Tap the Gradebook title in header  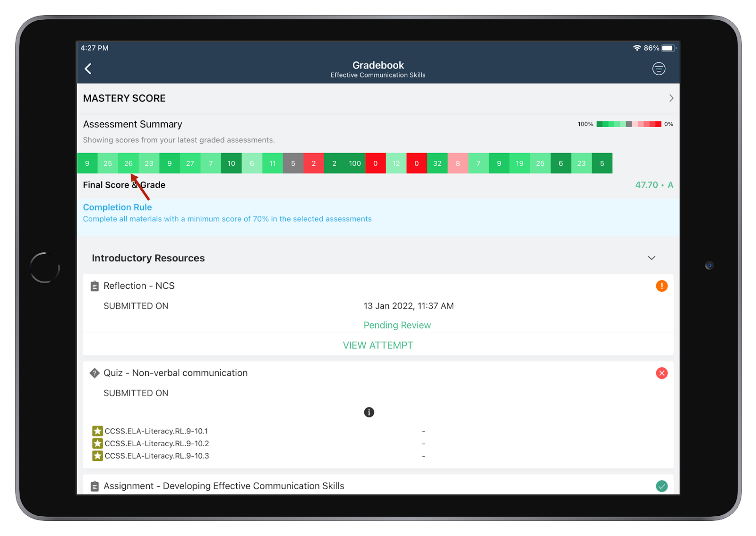click(x=378, y=65)
